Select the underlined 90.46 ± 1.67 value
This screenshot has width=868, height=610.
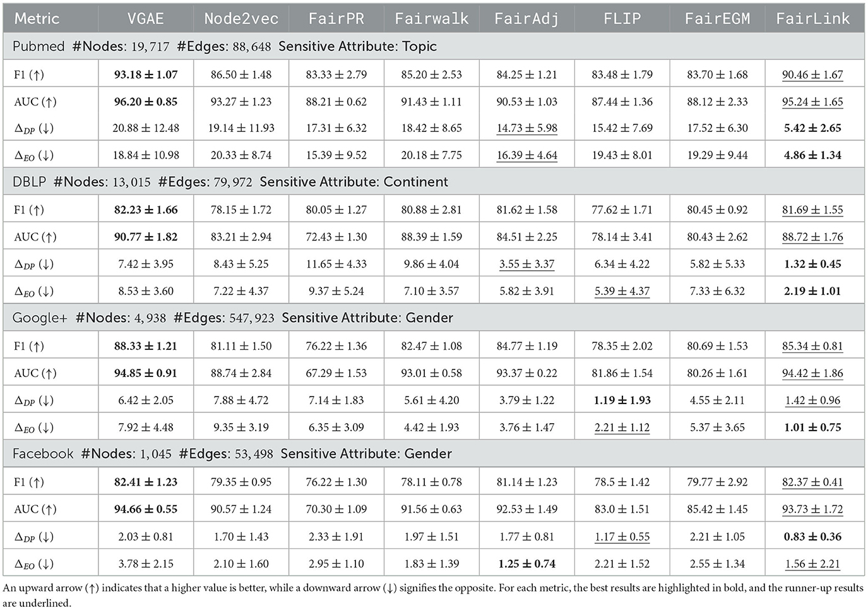[x=812, y=75]
